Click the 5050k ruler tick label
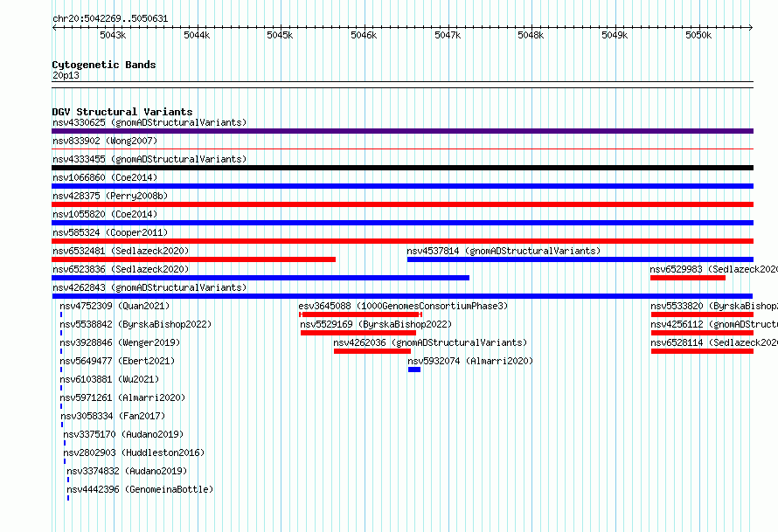Screen dimensions: 778x532 click(698, 35)
